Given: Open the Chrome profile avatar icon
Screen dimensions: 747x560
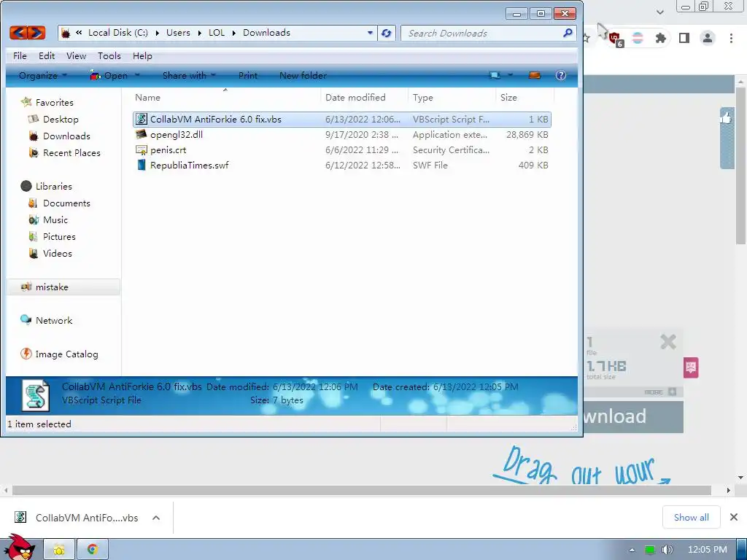Looking at the screenshot, I should pyautogui.click(x=708, y=38).
